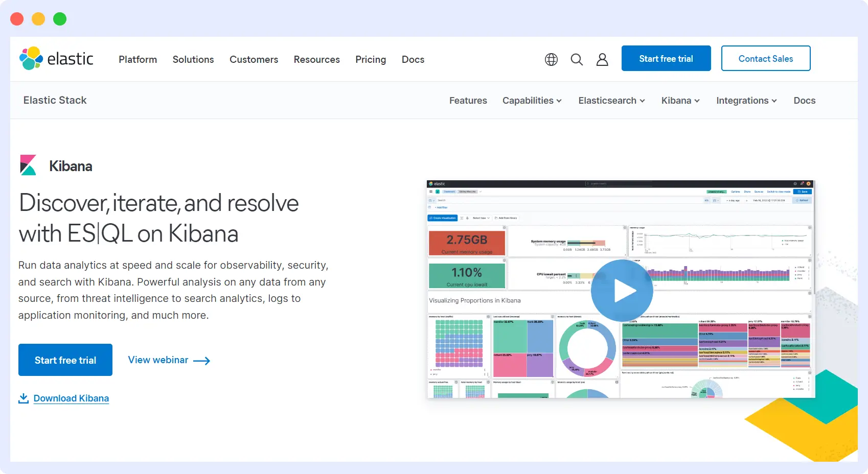This screenshot has width=868, height=474.
Task: Go to the Pricing page
Action: pos(371,59)
